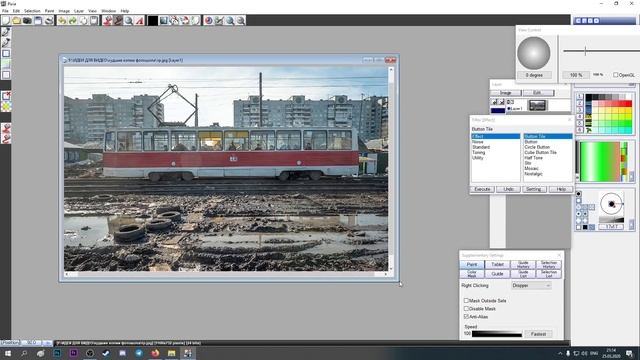
Task: Click the last magnifier icon in the toolbar
Action: (240, 20)
